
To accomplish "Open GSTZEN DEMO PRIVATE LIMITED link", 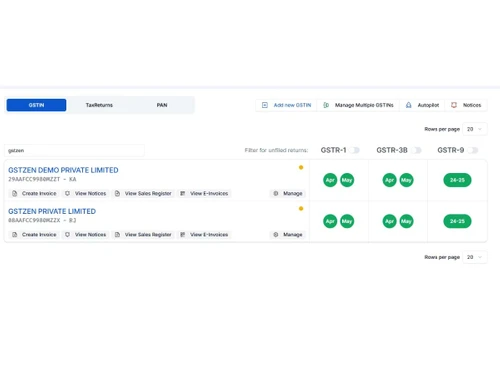I will point(63,170).
